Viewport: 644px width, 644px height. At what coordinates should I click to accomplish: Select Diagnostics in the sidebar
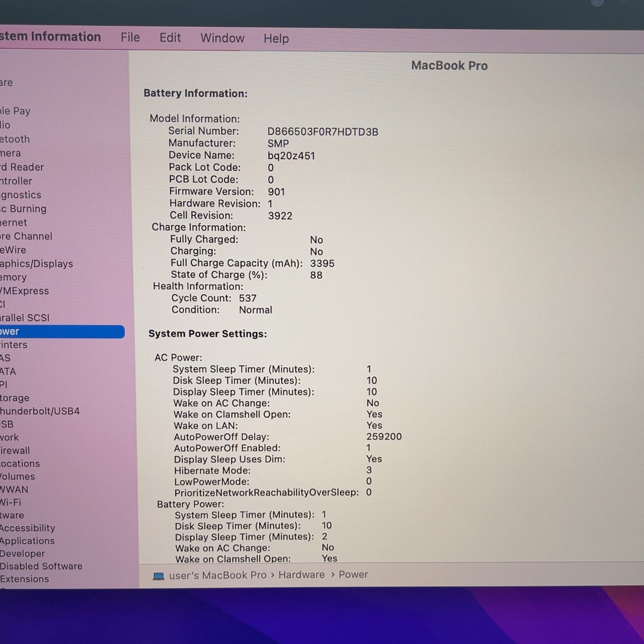[20, 195]
